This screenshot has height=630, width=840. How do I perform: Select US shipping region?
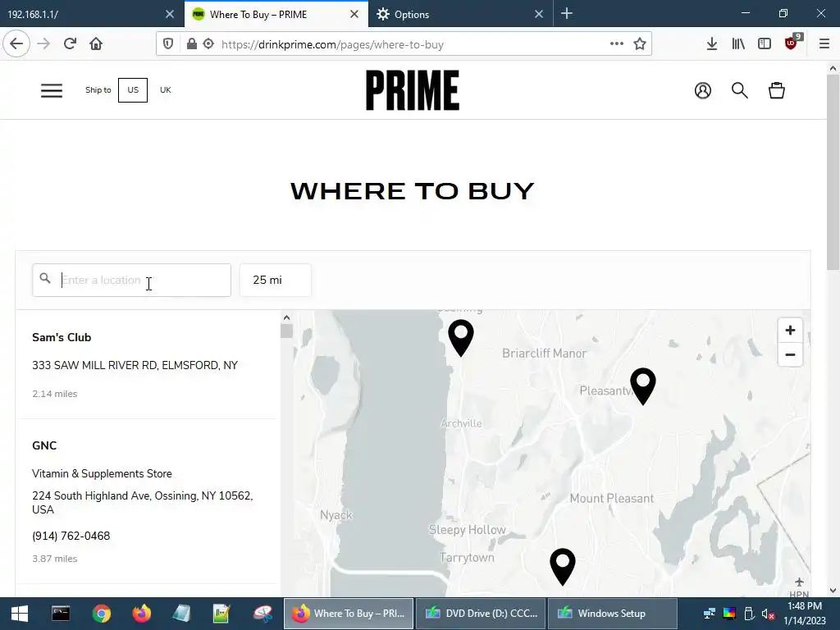[133, 90]
